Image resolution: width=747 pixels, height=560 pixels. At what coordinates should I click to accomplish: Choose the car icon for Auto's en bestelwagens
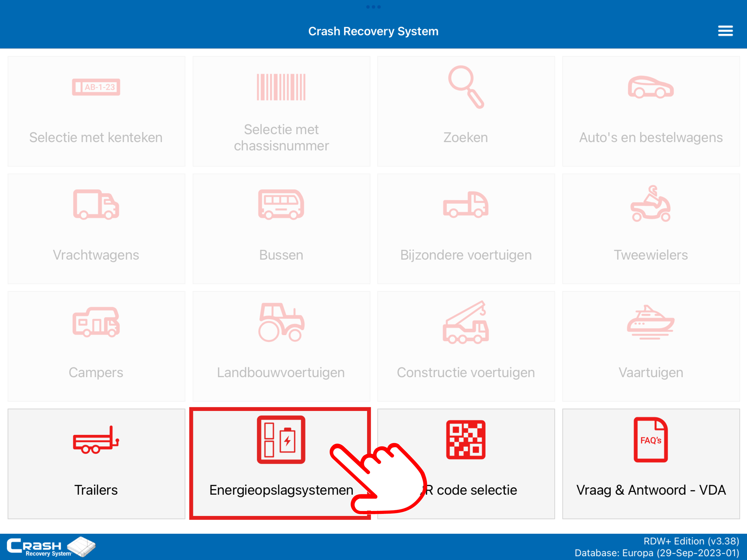[x=651, y=87]
